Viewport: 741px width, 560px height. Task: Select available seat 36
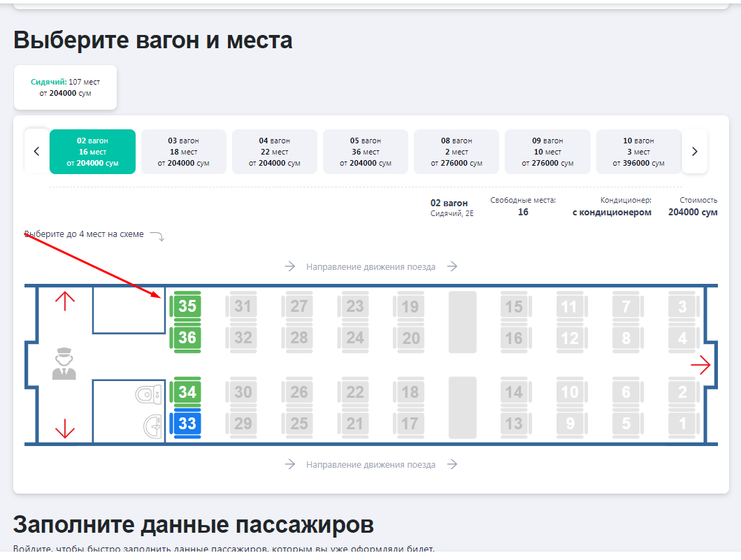click(x=187, y=338)
